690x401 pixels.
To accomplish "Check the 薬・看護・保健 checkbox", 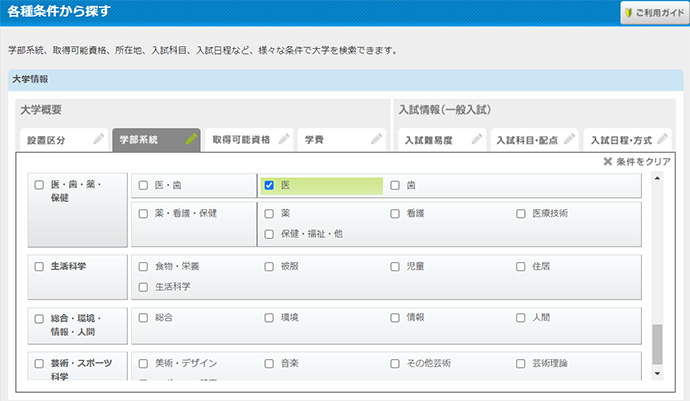I will [143, 213].
